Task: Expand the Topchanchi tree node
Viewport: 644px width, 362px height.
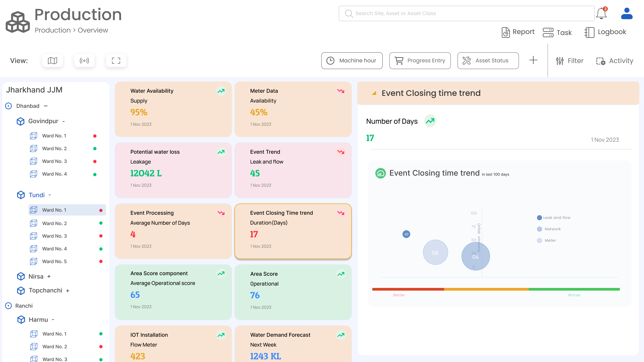Action: pos(68,291)
